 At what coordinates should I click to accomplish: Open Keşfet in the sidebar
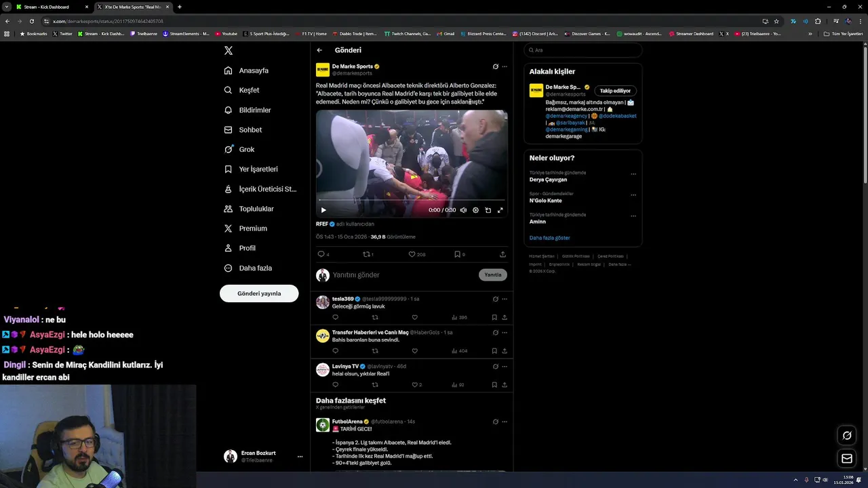click(x=242, y=90)
